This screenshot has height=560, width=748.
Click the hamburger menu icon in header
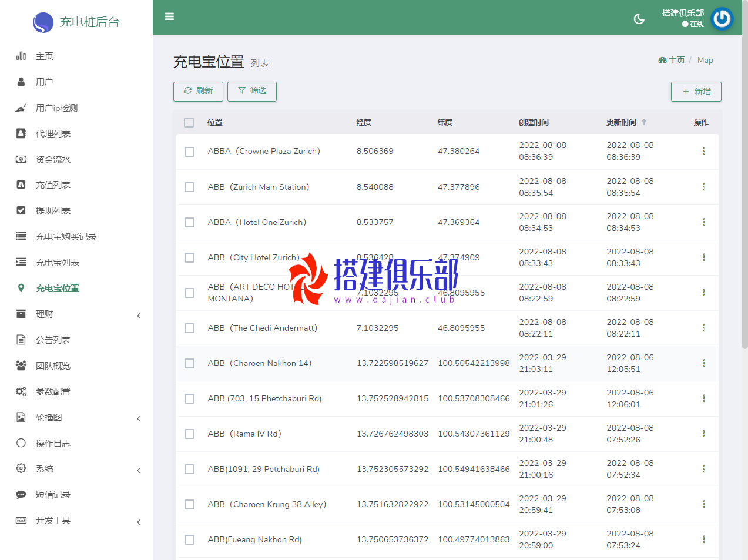point(169,16)
